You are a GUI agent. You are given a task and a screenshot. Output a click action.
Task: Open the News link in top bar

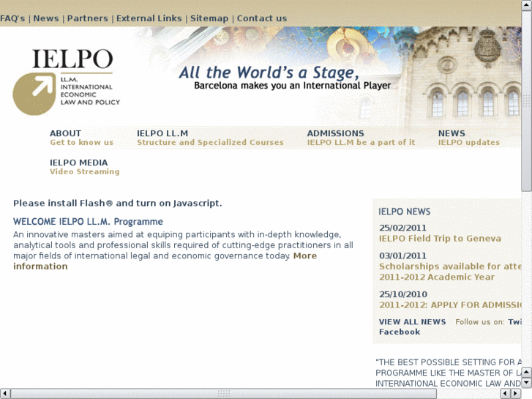46,18
